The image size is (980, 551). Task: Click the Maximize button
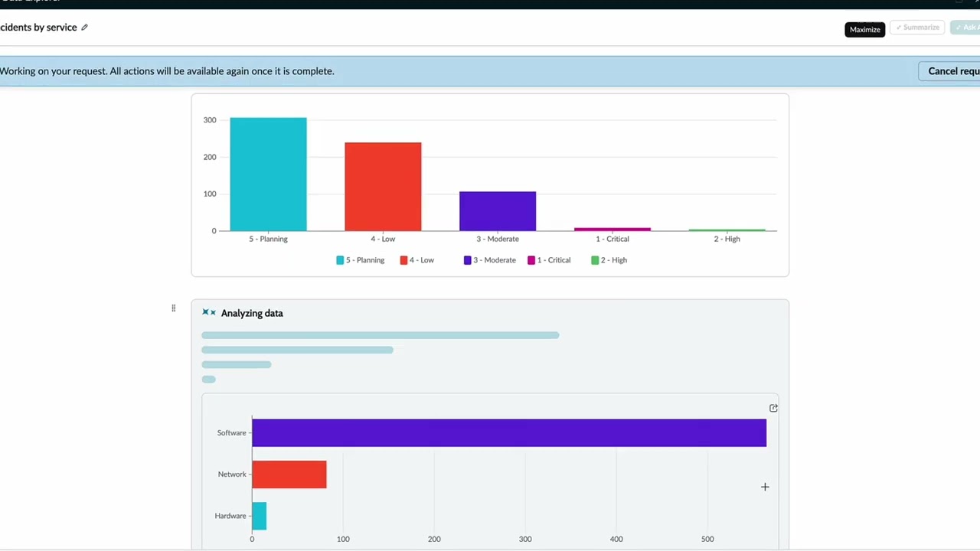864,29
